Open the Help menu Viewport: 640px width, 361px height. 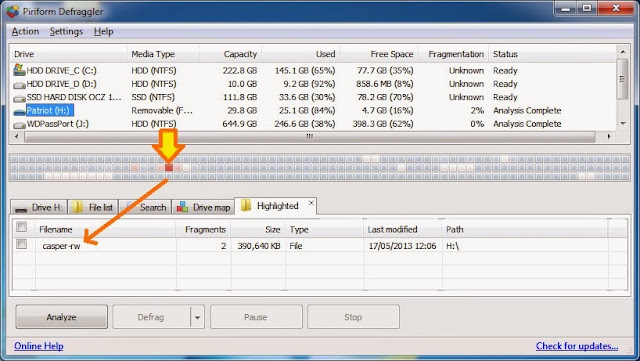pos(103,31)
